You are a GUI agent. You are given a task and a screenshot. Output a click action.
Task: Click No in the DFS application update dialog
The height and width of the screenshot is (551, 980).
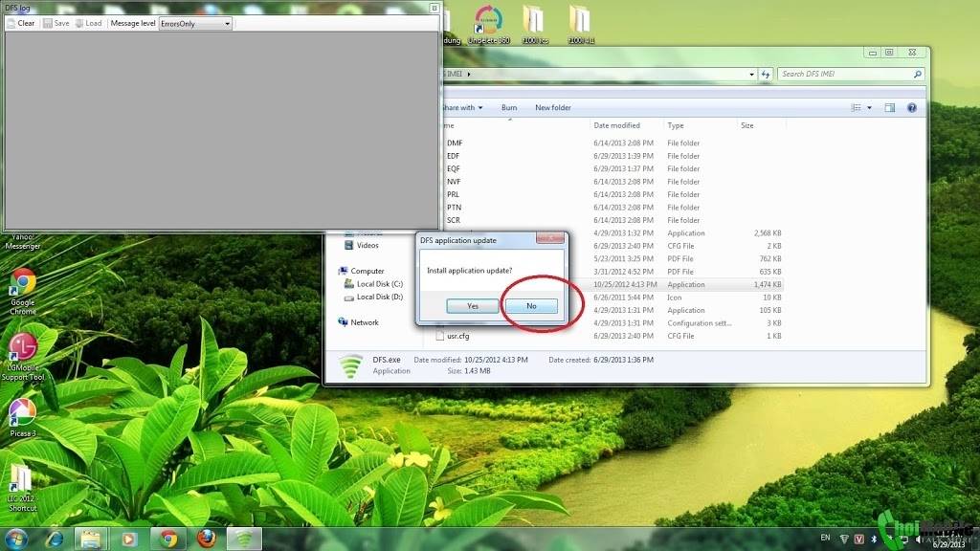click(x=531, y=306)
